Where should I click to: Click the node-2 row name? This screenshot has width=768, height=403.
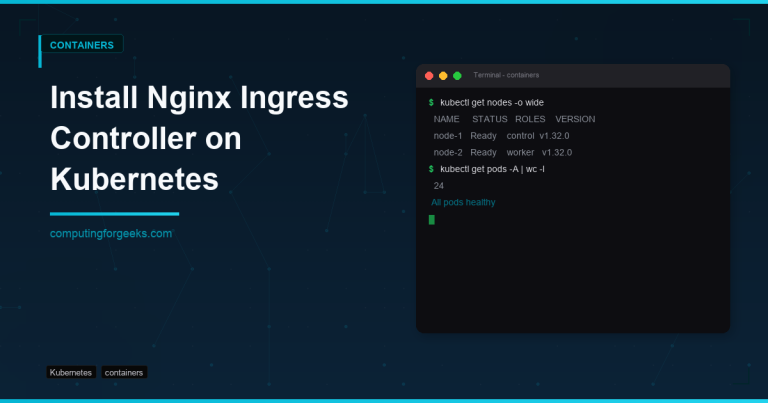click(448, 152)
